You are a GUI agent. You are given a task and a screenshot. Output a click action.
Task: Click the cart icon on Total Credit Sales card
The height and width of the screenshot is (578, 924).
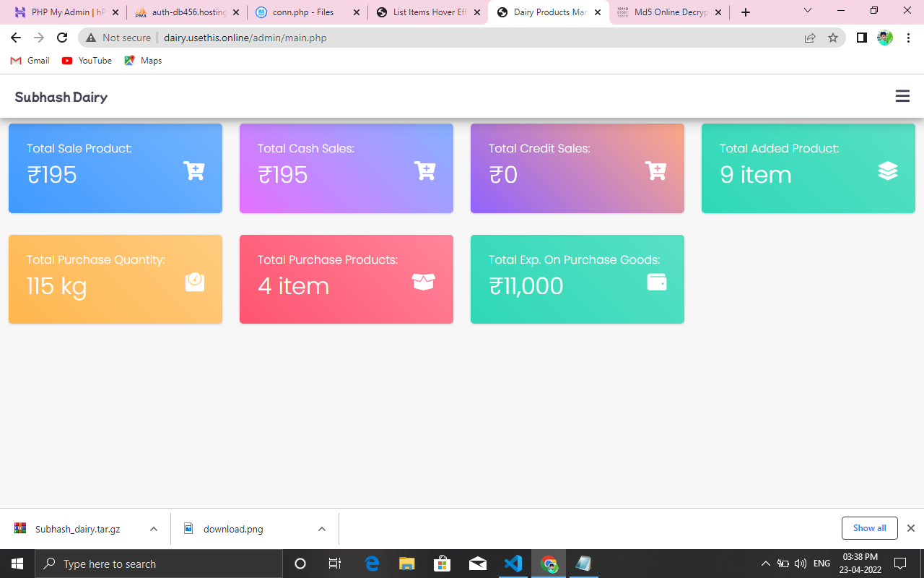pyautogui.click(x=655, y=169)
